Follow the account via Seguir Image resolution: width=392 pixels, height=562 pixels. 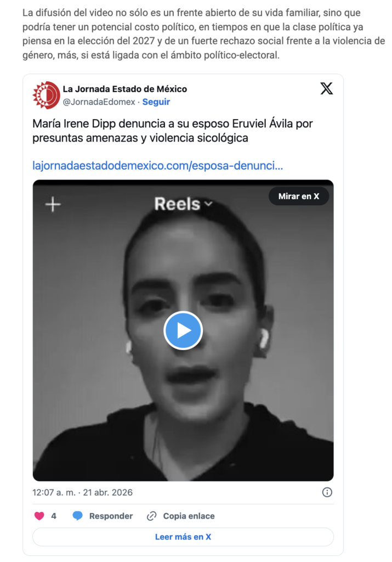[x=156, y=102]
